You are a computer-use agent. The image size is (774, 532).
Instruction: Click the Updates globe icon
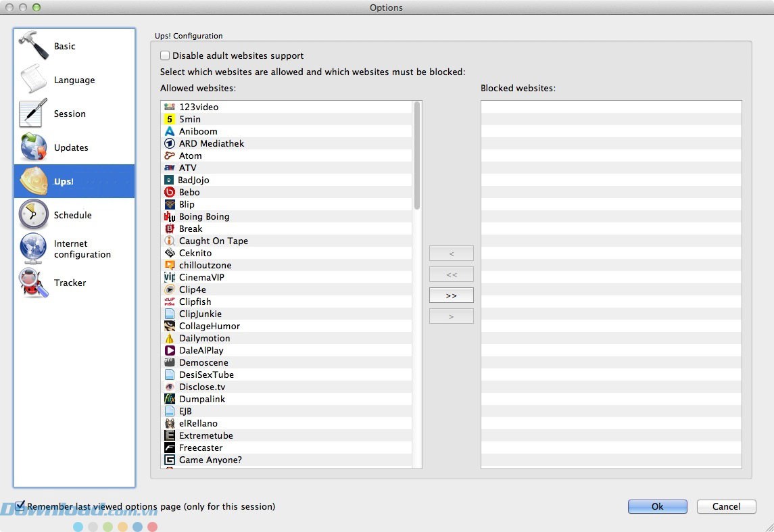click(33, 147)
